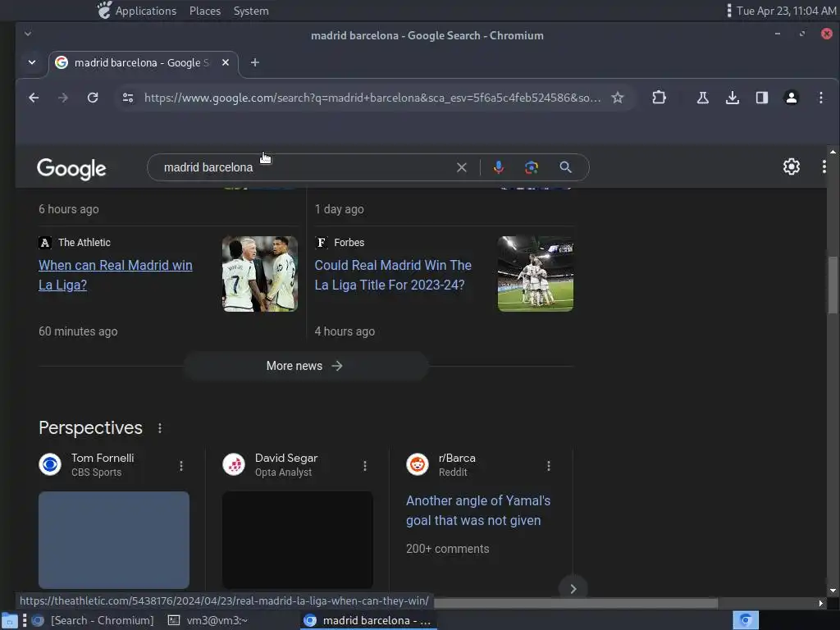Close the madrid barcelona tab
This screenshot has width=840, height=630.
coord(226,62)
